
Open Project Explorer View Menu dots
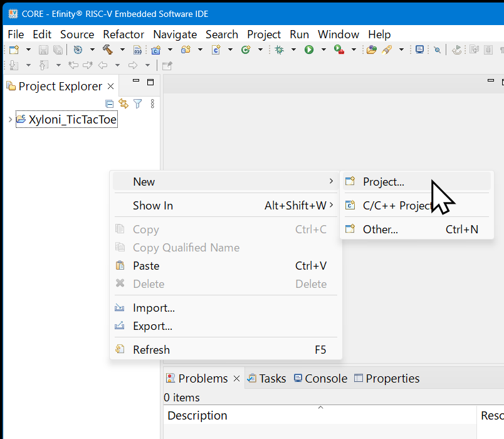(x=152, y=103)
